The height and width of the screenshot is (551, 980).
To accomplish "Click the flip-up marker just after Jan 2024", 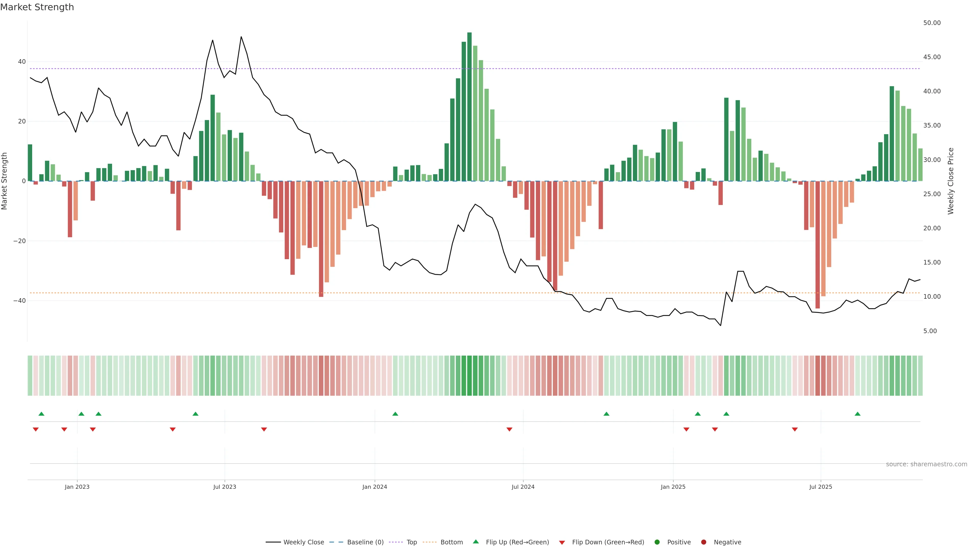I will click(395, 414).
